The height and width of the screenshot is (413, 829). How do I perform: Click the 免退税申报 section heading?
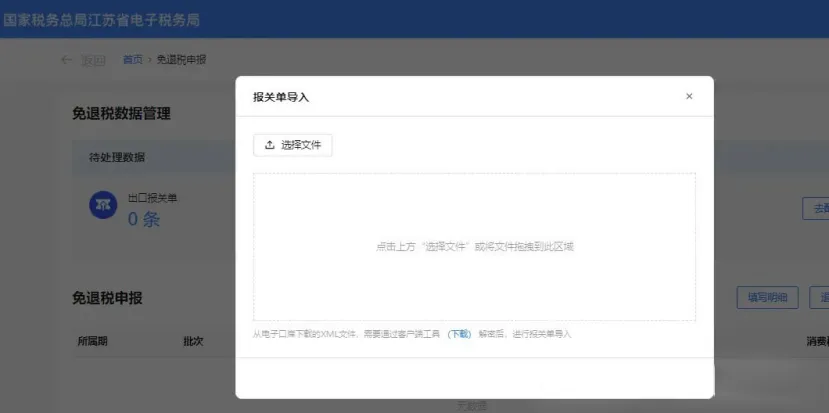(x=107, y=298)
